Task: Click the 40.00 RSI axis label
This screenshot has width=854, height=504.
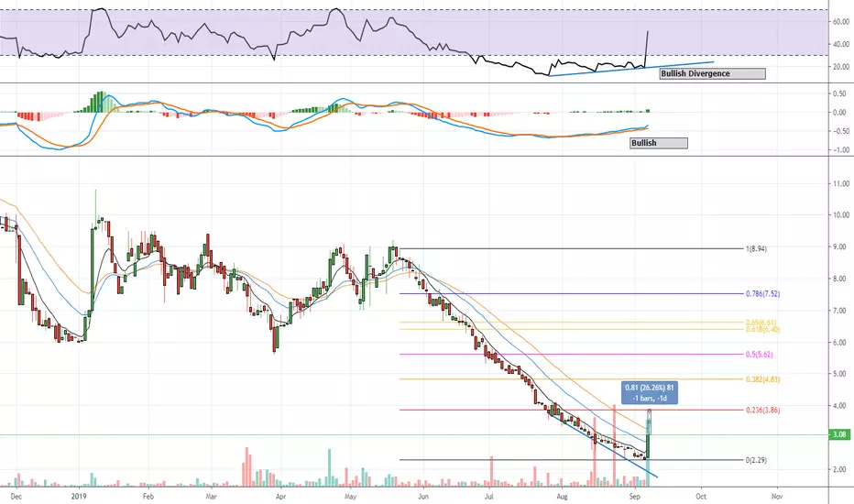Action: (840, 44)
